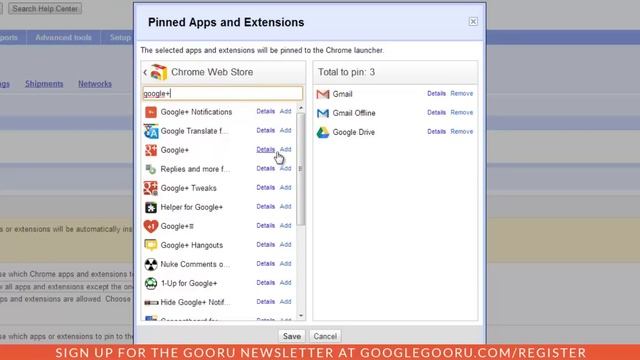The height and width of the screenshot is (360, 640).
Task: Select the Google+ Hangouts result name
Action: 192,245
